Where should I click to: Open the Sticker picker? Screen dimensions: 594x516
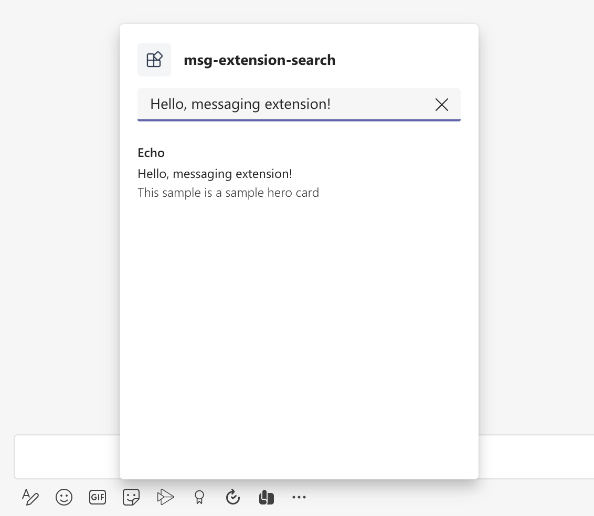131,497
